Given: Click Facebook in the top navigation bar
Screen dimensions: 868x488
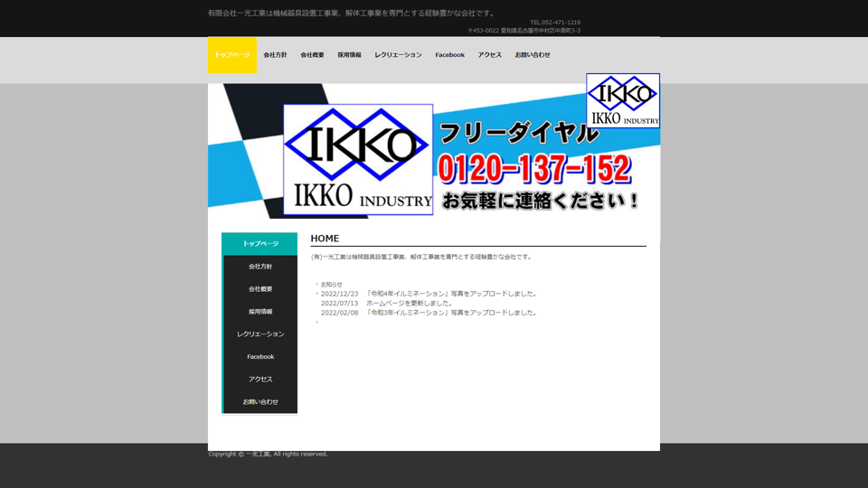Looking at the screenshot, I should point(449,55).
